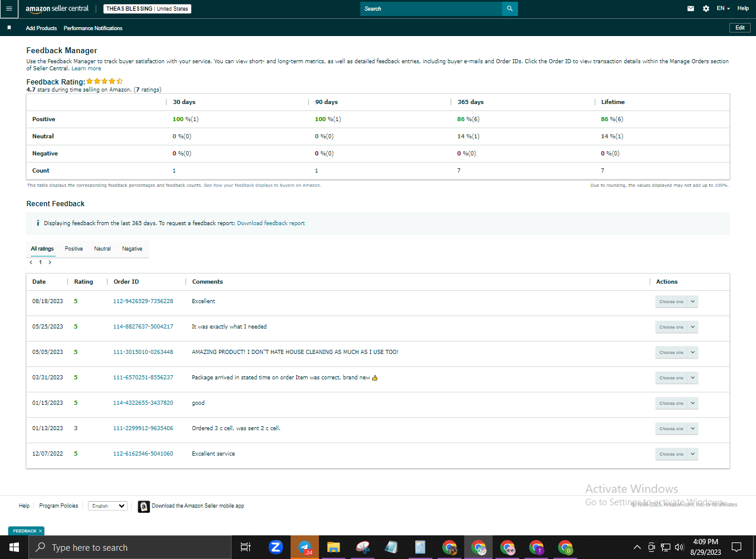Image resolution: width=756 pixels, height=559 pixels.
Task: Open the Windows notification center
Action: point(737,547)
